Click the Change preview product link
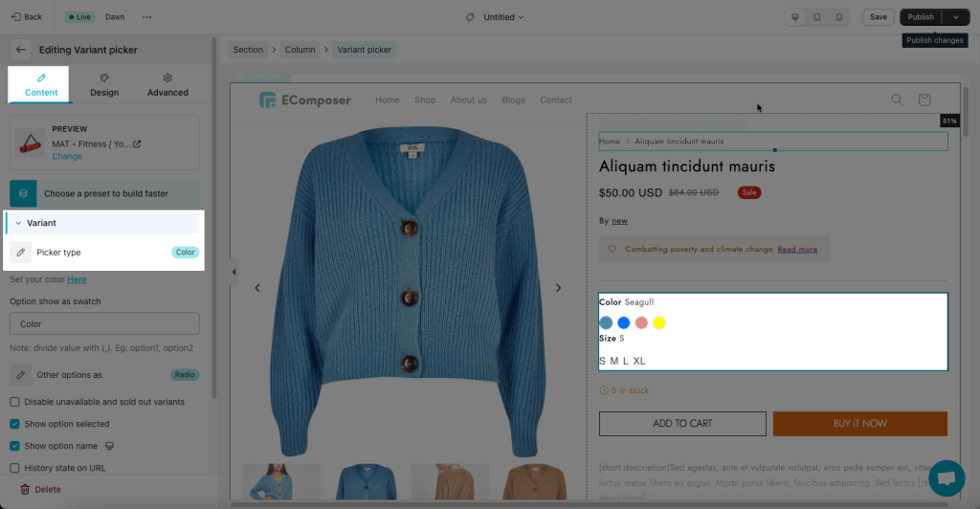The width and height of the screenshot is (980, 509). click(67, 156)
